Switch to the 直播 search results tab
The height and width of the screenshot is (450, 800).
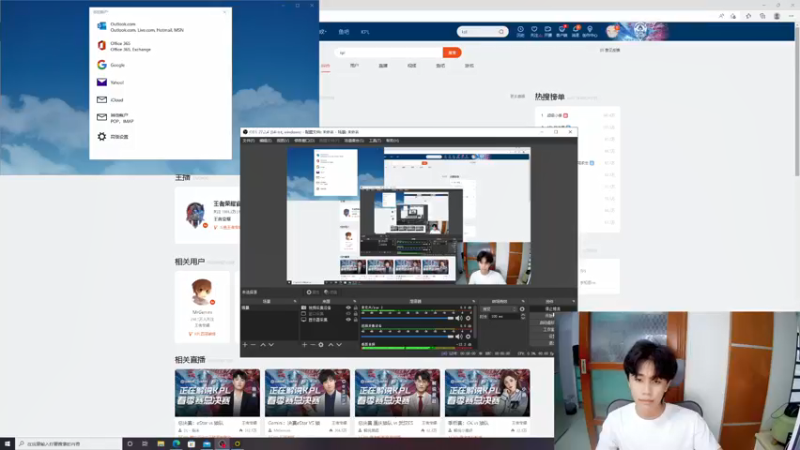(383, 65)
